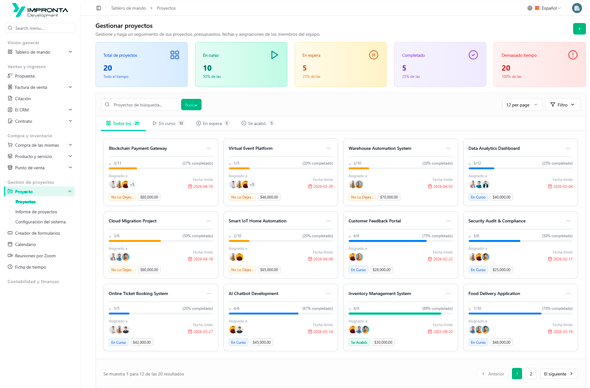Click the Search menu input field
This screenshot has width=590, height=388.
click(40, 28)
